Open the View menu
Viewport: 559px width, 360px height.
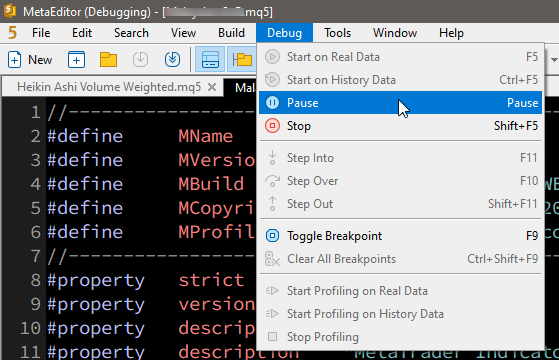pos(183,33)
